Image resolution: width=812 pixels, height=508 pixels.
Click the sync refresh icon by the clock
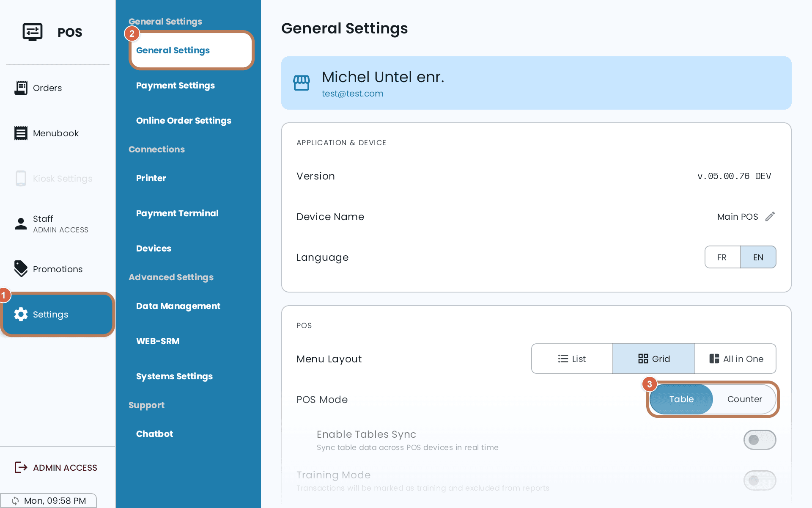[x=15, y=501]
